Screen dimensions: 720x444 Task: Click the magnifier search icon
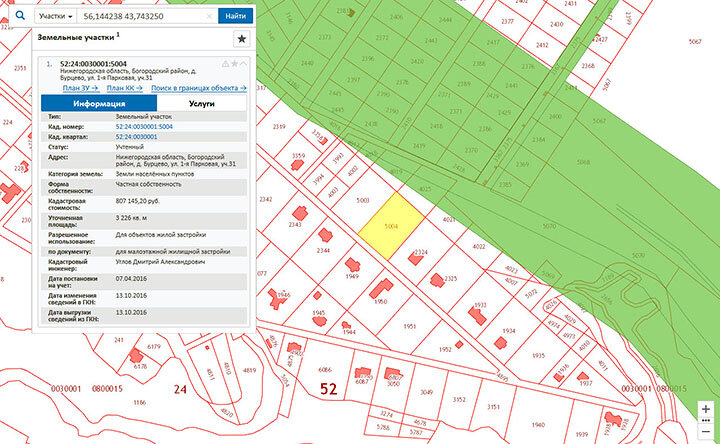(x=20, y=16)
